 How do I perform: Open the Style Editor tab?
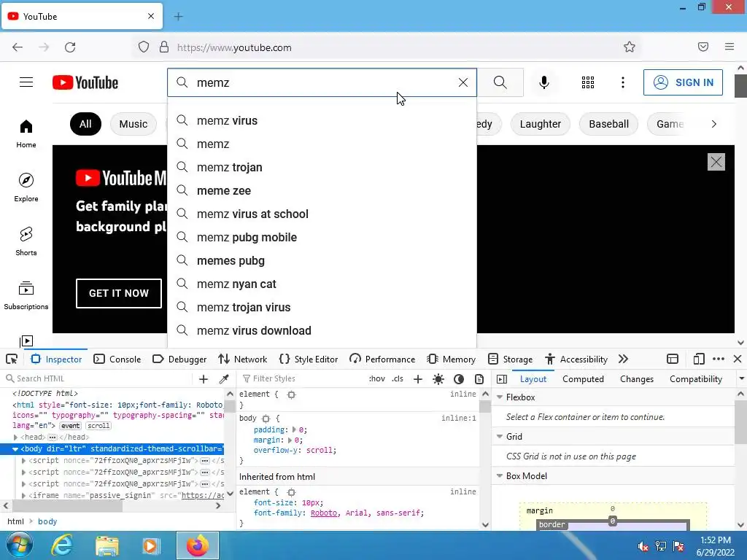(x=309, y=359)
